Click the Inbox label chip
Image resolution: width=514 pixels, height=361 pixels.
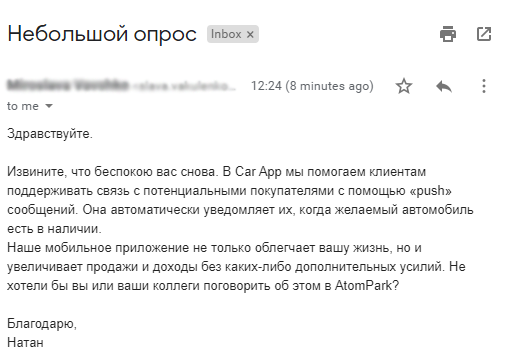[233, 34]
